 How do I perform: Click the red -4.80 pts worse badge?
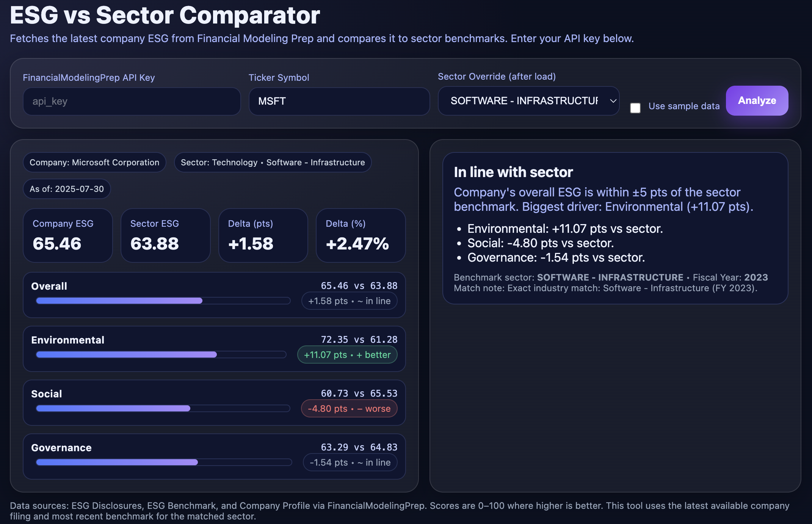[x=349, y=408]
